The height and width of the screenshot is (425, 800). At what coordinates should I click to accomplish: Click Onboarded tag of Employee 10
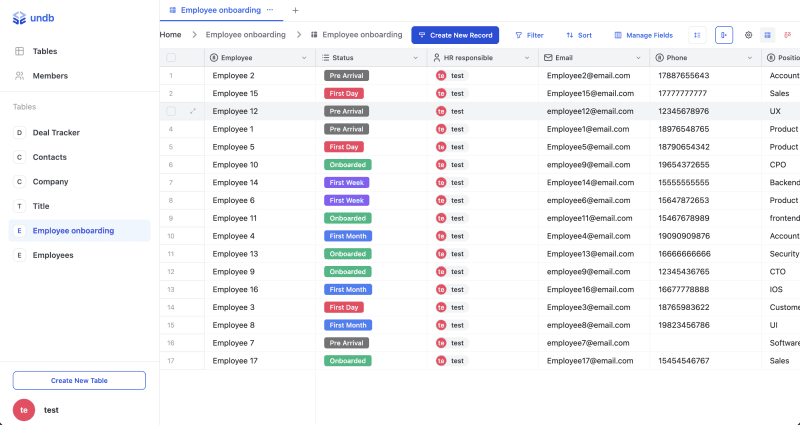pos(348,165)
